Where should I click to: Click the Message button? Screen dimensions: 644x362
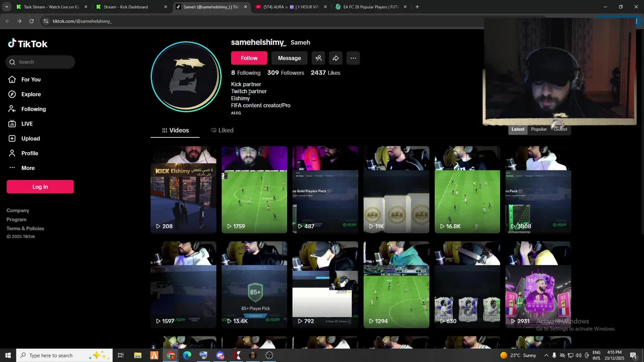[x=289, y=58]
